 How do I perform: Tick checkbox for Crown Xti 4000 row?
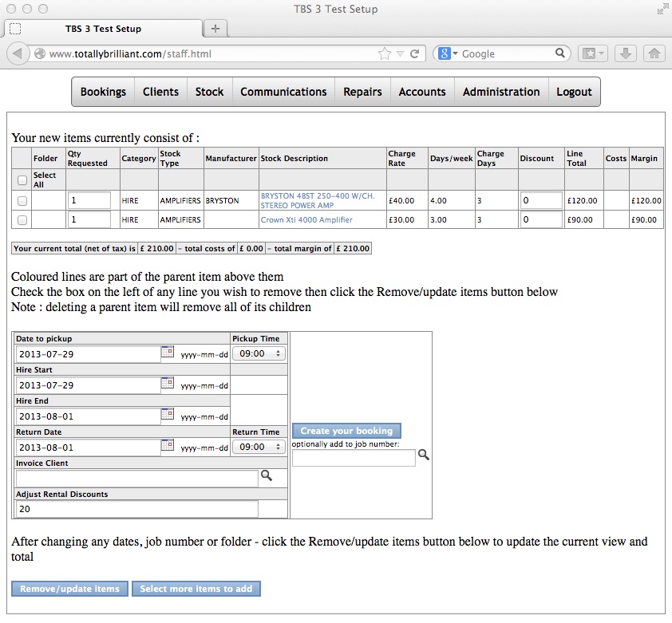(x=22, y=220)
